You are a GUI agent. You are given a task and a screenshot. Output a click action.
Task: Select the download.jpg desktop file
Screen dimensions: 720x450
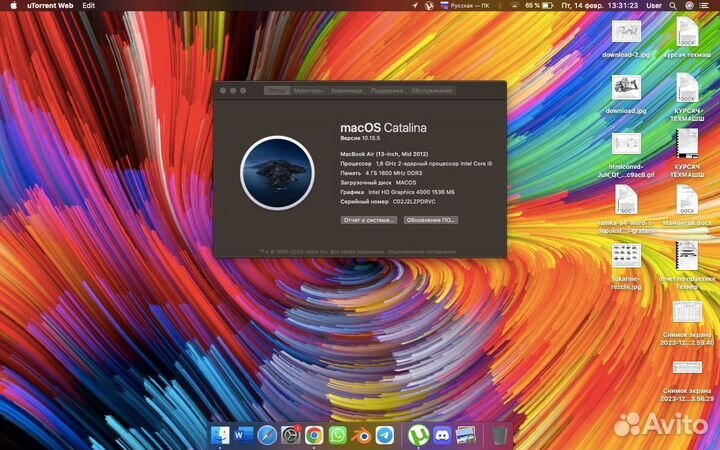tap(626, 95)
